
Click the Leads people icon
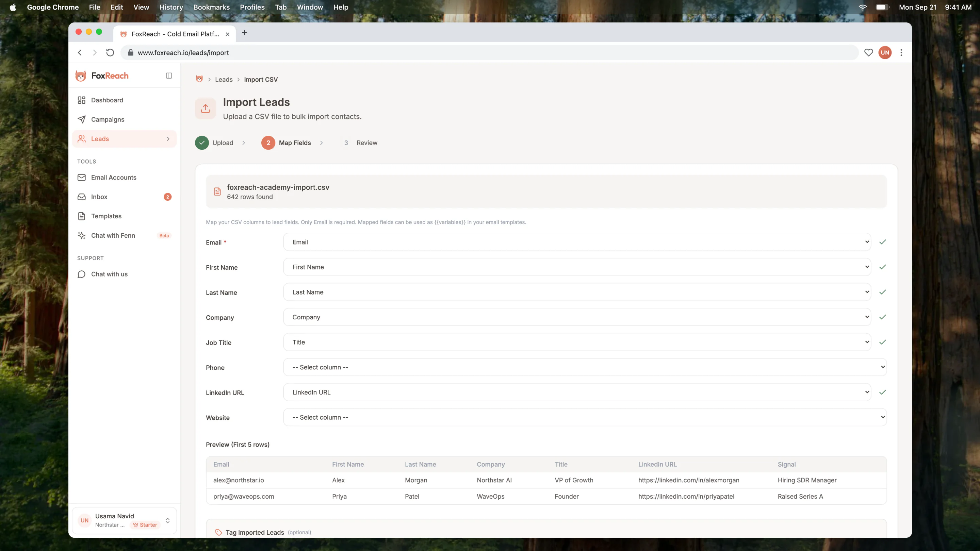tap(81, 139)
